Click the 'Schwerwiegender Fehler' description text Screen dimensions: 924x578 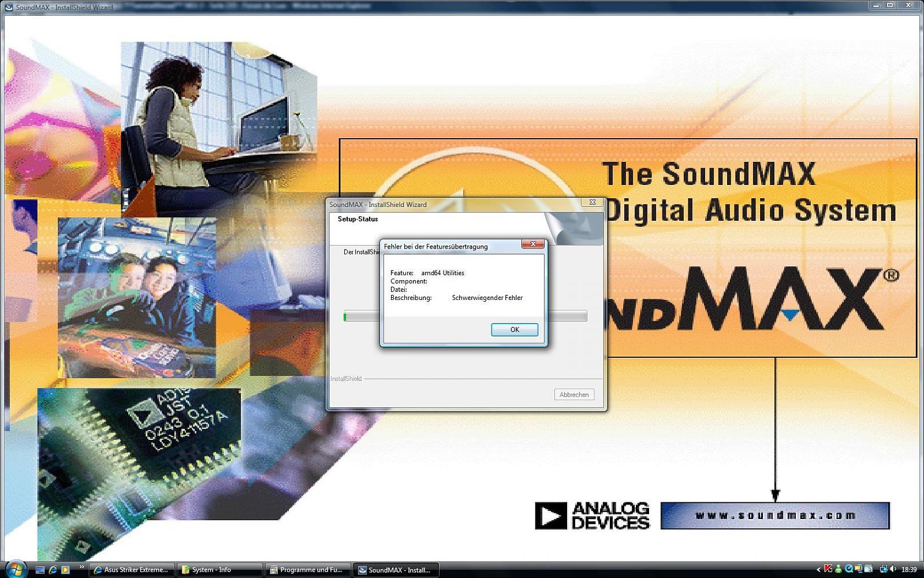point(487,298)
